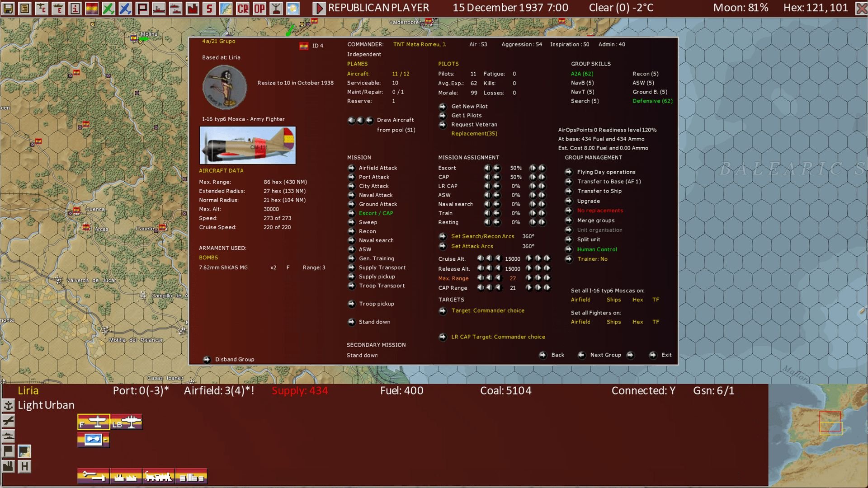Image resolution: width=868 pixels, height=488 pixels.
Task: Toggle Human Control for the group
Action: coord(597,249)
